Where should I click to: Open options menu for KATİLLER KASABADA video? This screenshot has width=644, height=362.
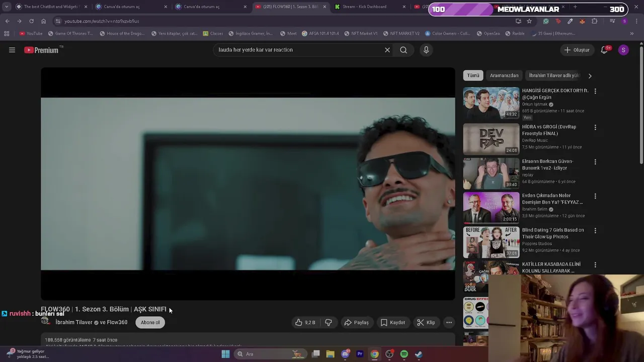[595, 264]
